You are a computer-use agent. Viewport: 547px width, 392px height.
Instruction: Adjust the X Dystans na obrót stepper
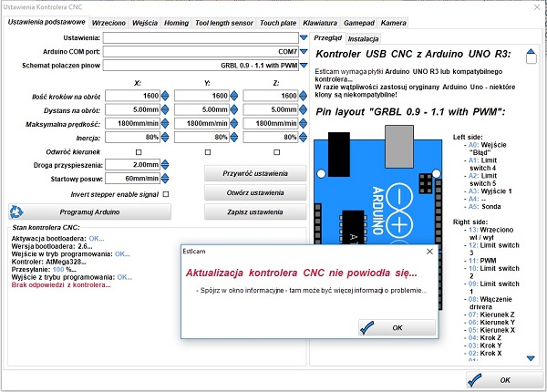(x=165, y=109)
